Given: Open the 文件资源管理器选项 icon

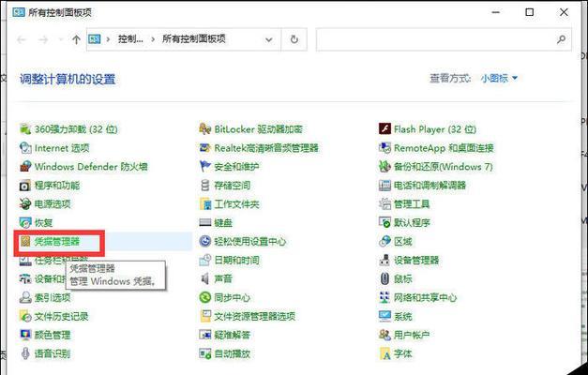Looking at the screenshot, I should point(204,317).
